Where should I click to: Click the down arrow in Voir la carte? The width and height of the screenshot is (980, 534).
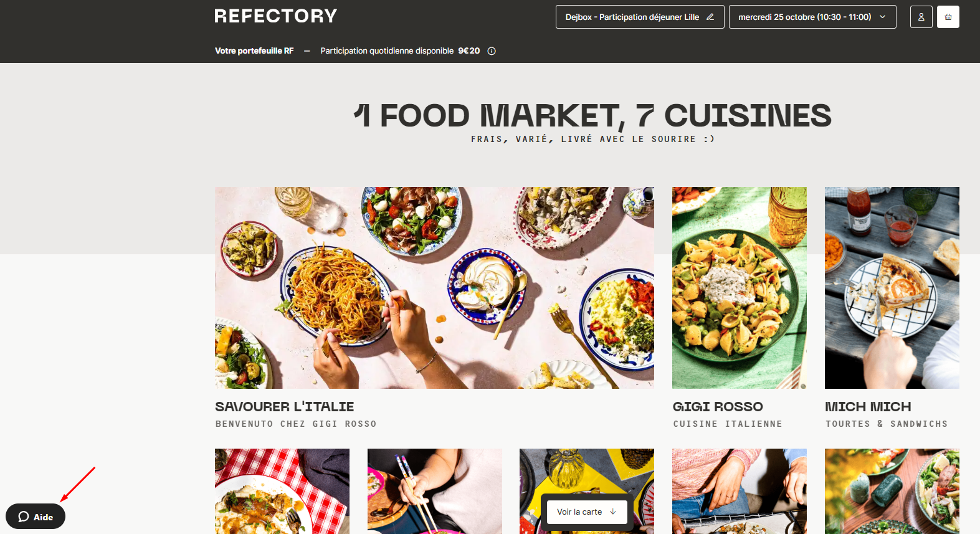pos(613,512)
